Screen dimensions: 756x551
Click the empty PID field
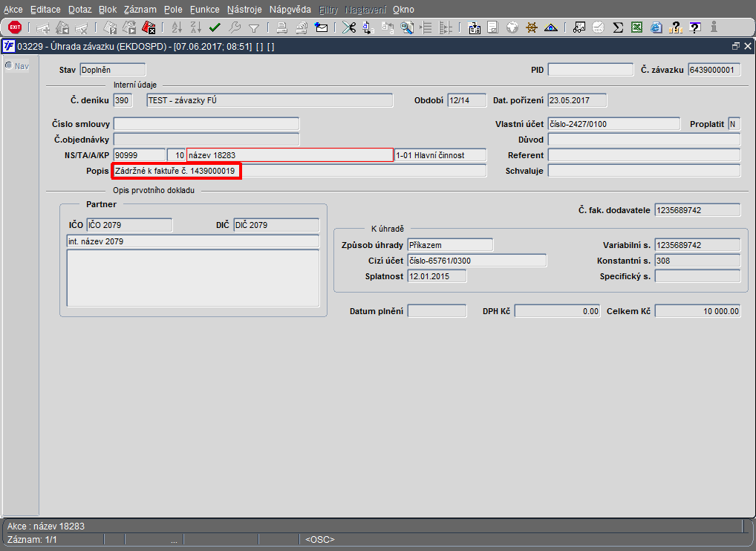click(590, 70)
